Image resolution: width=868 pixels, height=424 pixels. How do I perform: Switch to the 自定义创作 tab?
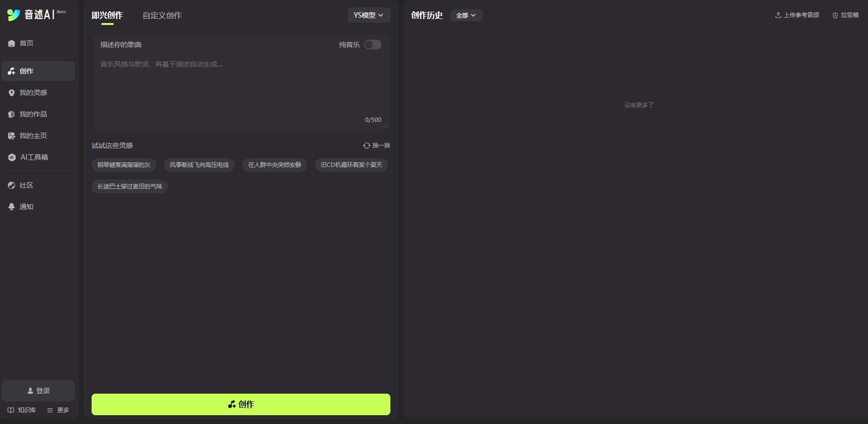click(162, 16)
